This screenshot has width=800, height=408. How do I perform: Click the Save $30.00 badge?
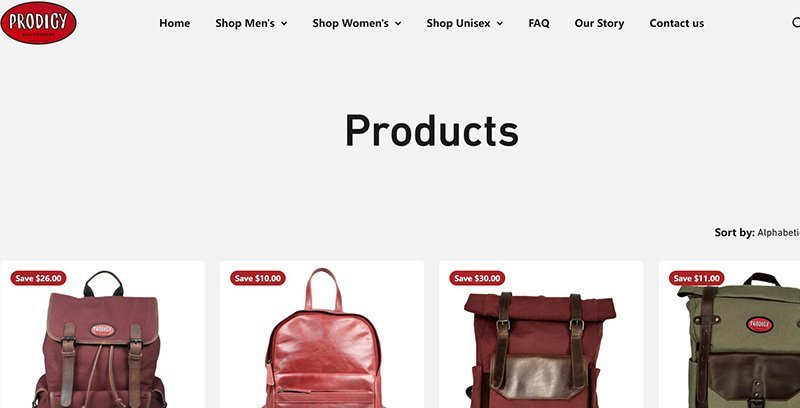477,278
